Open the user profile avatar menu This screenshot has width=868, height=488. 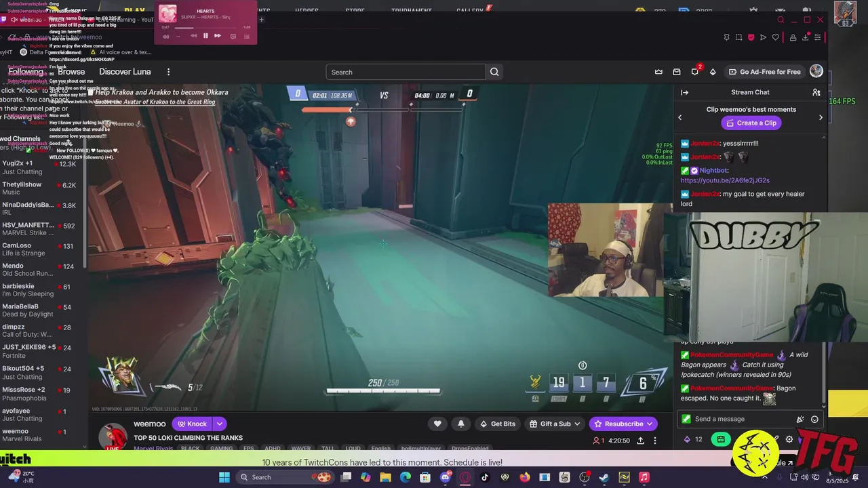click(x=816, y=71)
